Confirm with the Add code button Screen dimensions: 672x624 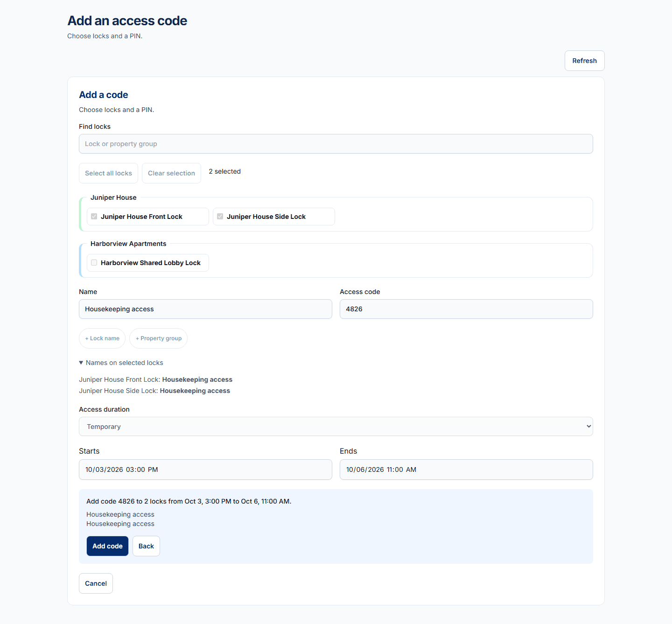107,546
